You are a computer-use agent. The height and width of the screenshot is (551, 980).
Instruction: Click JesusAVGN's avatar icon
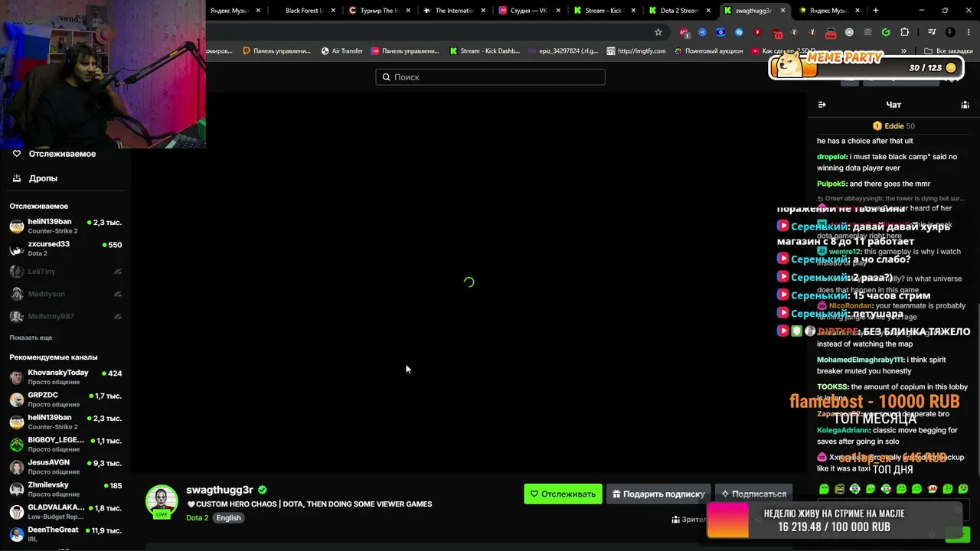tap(16, 467)
